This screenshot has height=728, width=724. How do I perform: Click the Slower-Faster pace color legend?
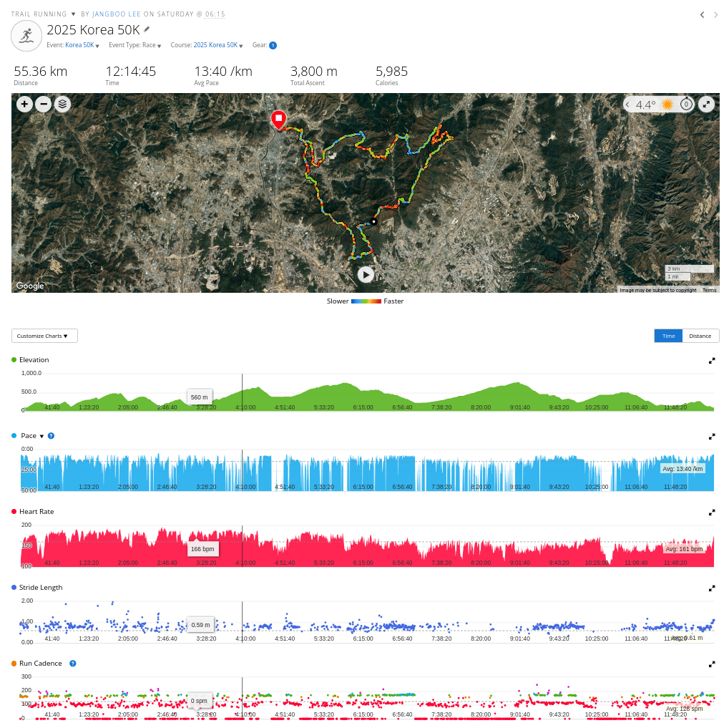[x=366, y=301]
